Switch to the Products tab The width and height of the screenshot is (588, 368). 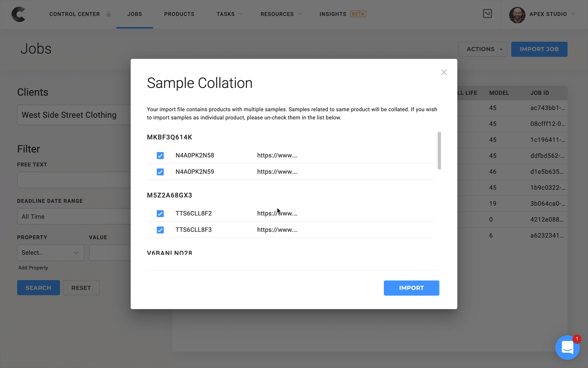pyautogui.click(x=179, y=14)
